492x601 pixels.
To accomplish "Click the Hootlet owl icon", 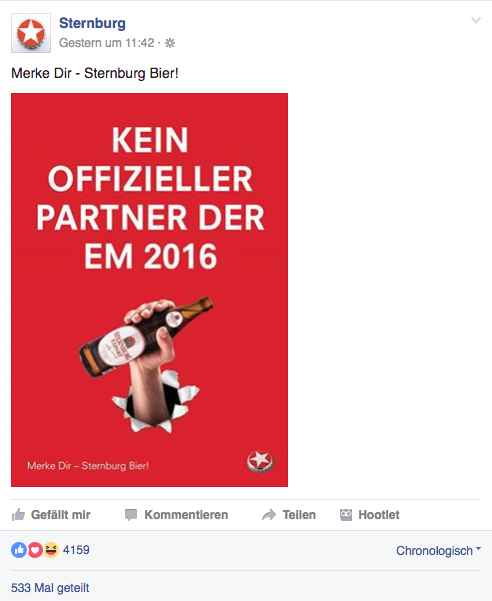I will pyautogui.click(x=346, y=515).
